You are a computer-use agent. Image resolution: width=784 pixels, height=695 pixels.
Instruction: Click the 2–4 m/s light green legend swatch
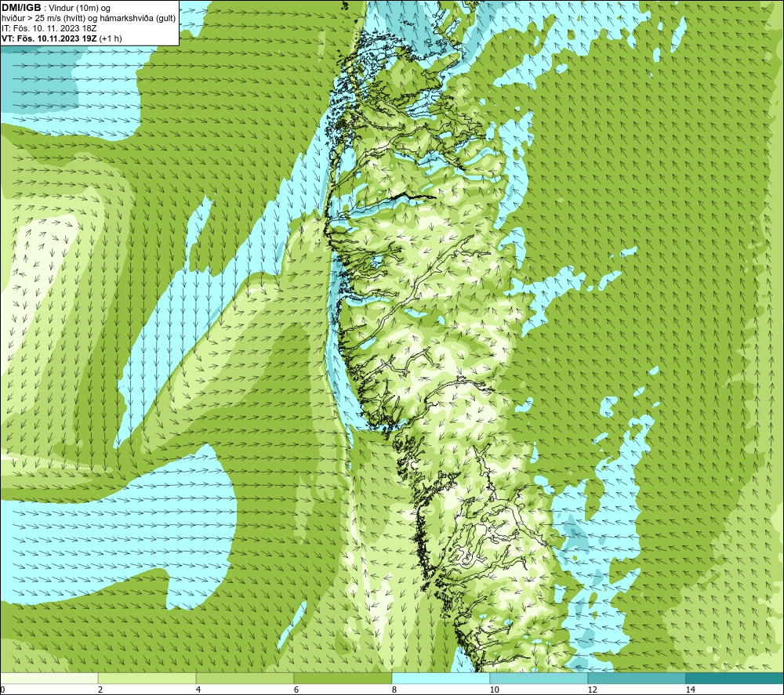(147, 679)
